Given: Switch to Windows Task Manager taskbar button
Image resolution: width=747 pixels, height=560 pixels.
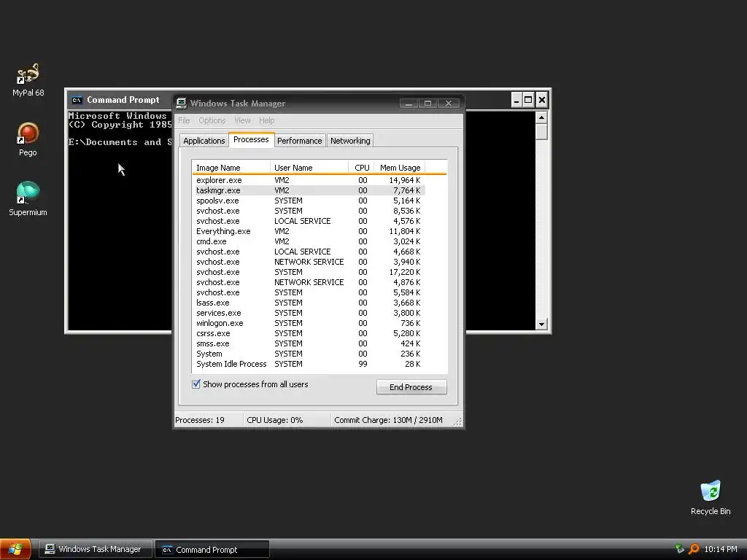Looking at the screenshot, I should 96,549.
